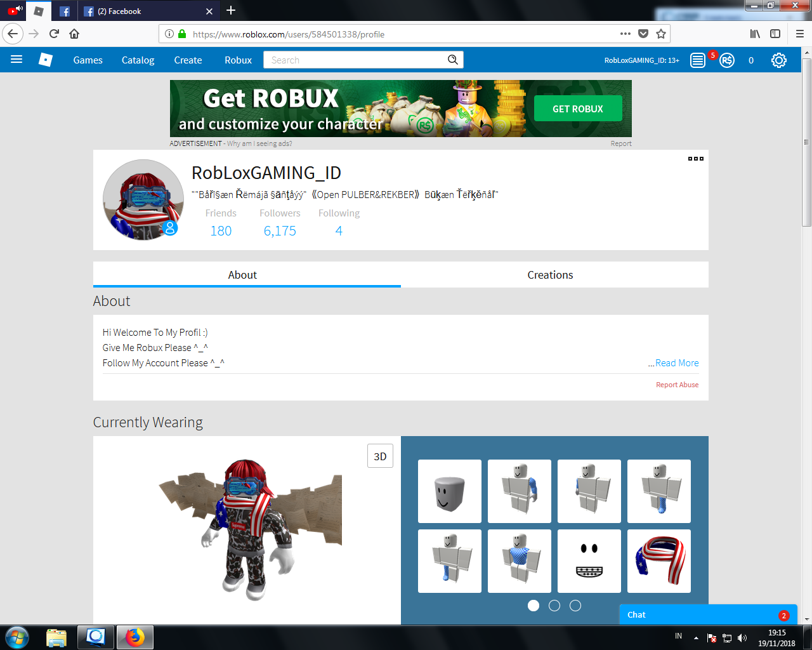Click the GET ROBUX ad button
Screen dimensions: 812x650
(578, 109)
